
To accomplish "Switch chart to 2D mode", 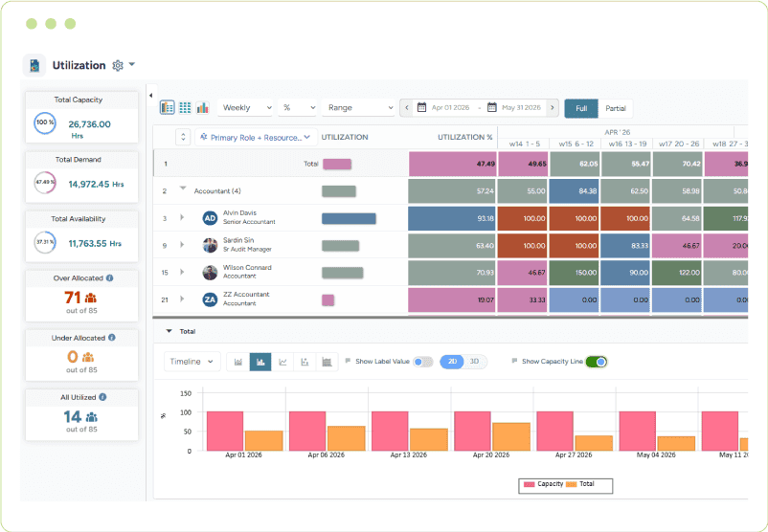I will [x=452, y=362].
